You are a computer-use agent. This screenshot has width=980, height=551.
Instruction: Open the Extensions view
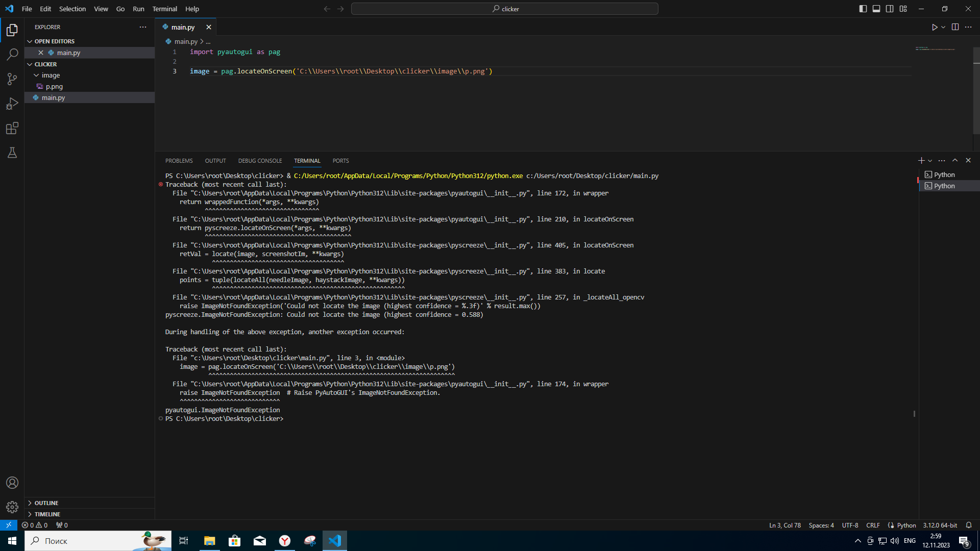[12, 128]
